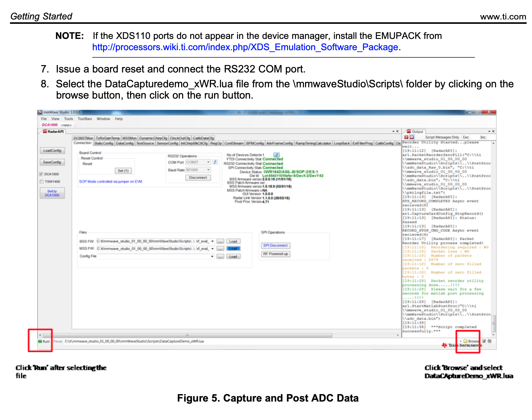Open the LoopBack tab
This screenshot has width=532, height=420.
(x=342, y=143)
